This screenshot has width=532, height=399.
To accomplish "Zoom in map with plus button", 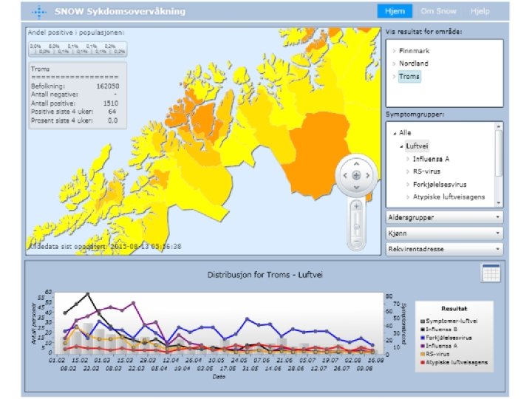I will [x=356, y=206].
